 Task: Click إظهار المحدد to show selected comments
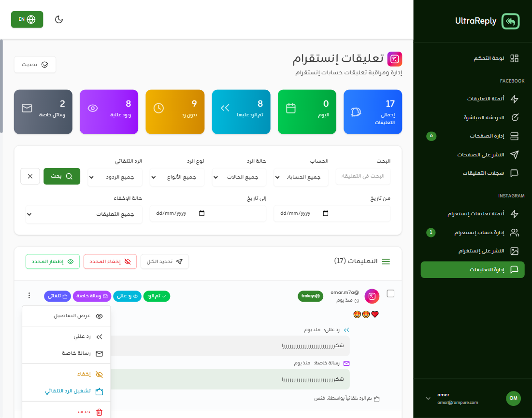[x=52, y=261]
